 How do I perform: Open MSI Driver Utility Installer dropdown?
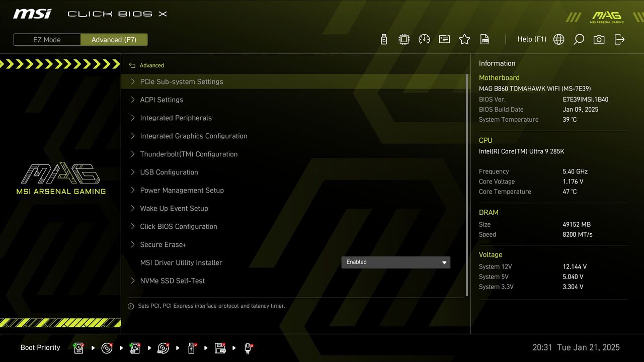click(x=396, y=262)
